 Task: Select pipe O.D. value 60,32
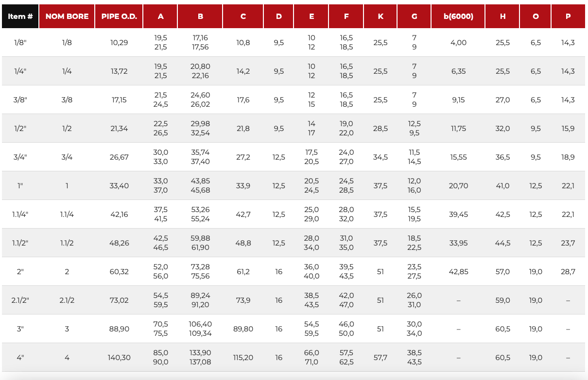point(119,272)
